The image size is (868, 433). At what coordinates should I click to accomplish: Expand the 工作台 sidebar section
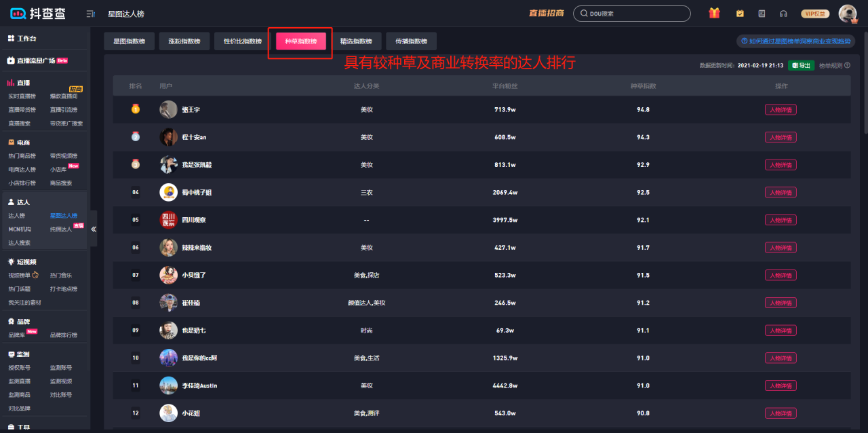22,38
